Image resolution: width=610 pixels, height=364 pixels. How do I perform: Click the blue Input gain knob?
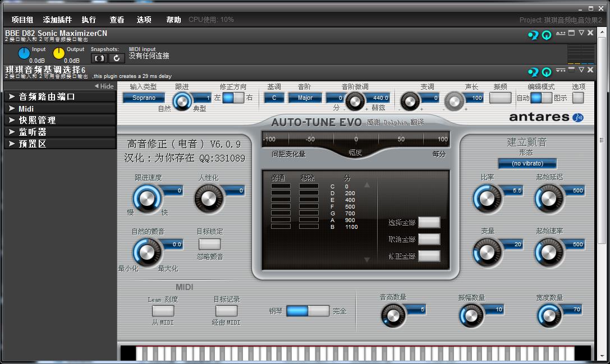pos(24,54)
